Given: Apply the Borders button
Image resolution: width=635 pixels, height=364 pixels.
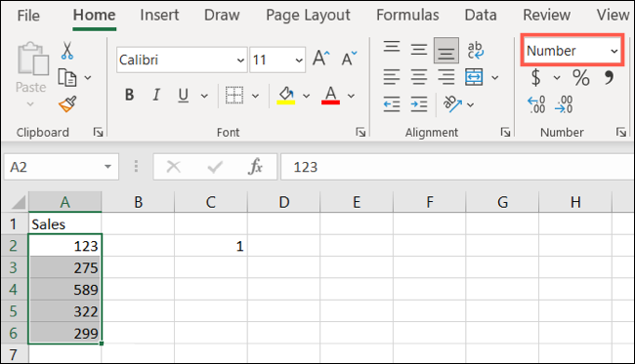Looking at the screenshot, I should pos(234,96).
